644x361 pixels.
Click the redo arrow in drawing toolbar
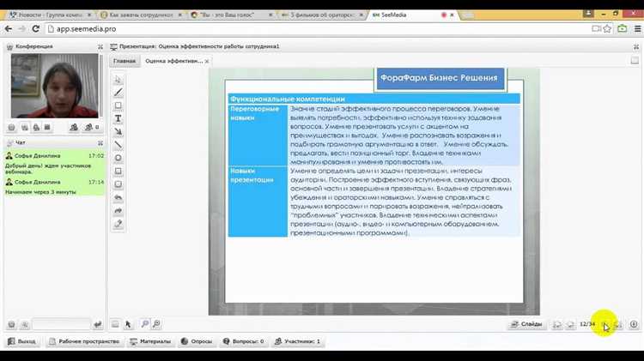coord(118,210)
